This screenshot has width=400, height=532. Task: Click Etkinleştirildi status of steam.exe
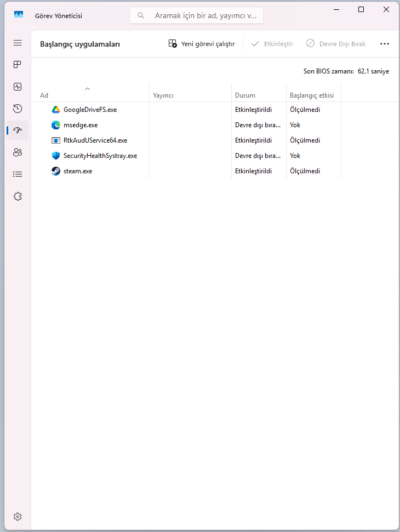click(253, 171)
